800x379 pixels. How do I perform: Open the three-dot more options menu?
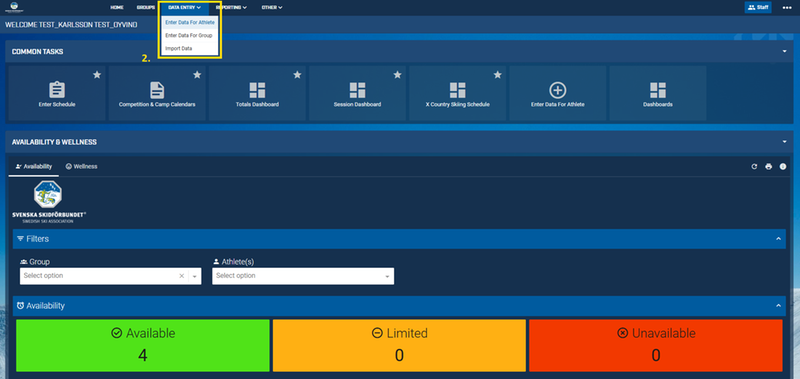787,8
